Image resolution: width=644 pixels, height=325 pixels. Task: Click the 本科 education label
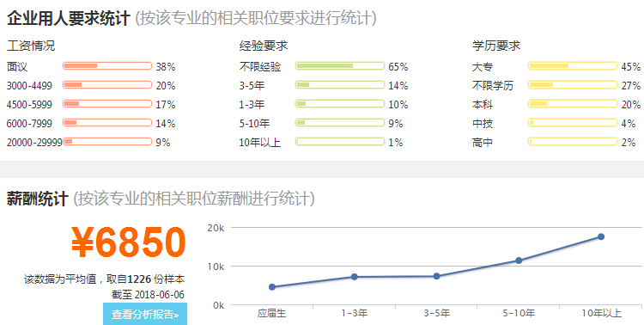click(483, 105)
